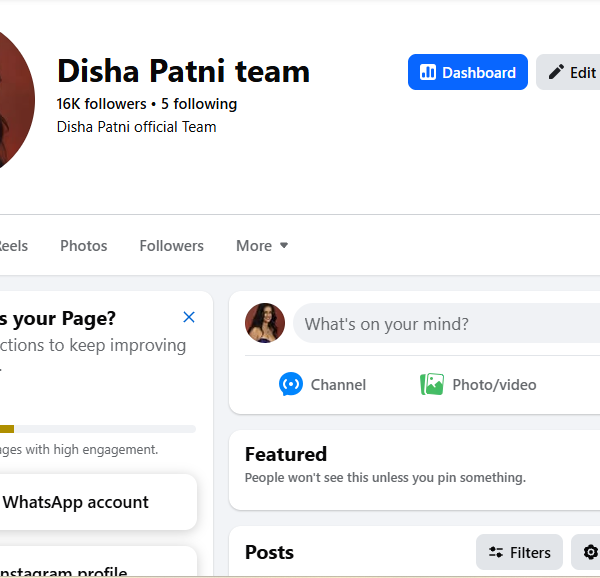Open the page Dashboard button
Screen dimensions: 600x578
(x=468, y=72)
